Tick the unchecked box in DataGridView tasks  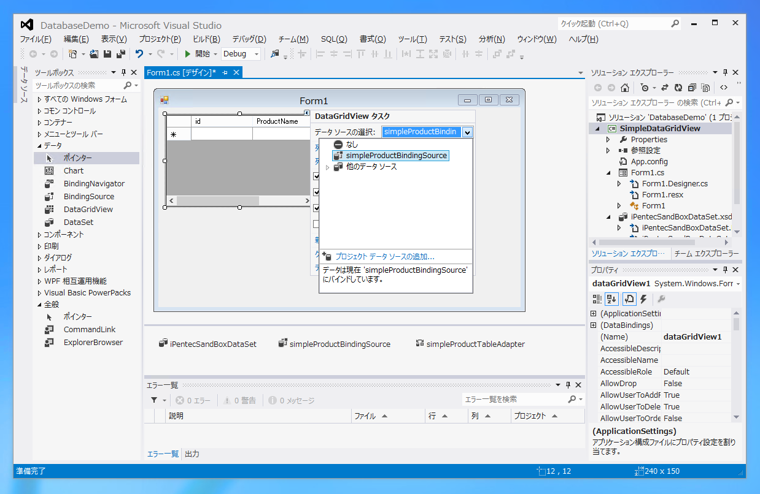tap(316, 224)
